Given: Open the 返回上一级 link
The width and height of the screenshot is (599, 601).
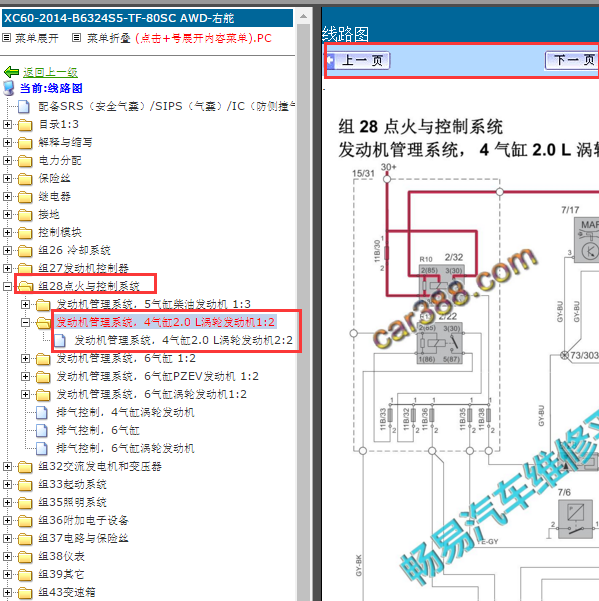Looking at the screenshot, I should [x=50, y=72].
